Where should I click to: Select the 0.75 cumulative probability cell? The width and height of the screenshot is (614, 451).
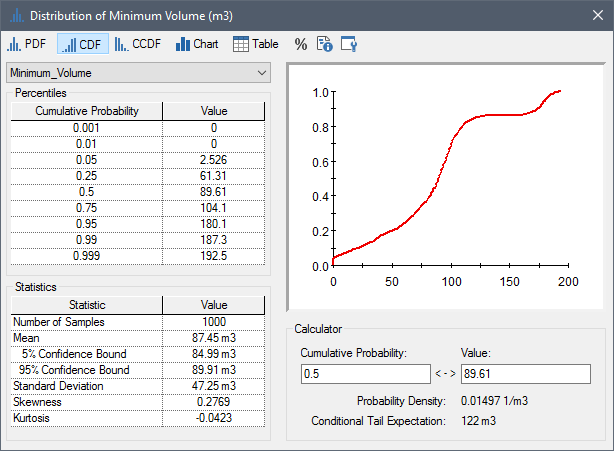click(87, 208)
